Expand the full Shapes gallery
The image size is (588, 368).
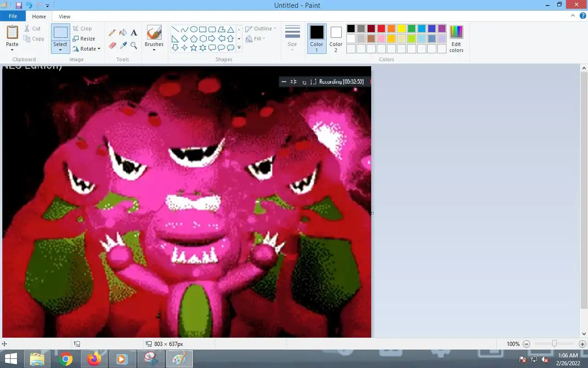239,48
